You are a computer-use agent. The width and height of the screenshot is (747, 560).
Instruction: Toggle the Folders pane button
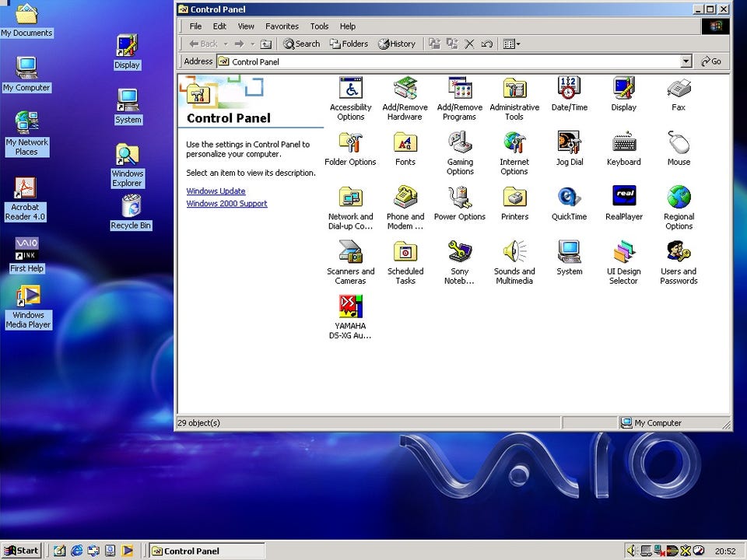[349, 44]
